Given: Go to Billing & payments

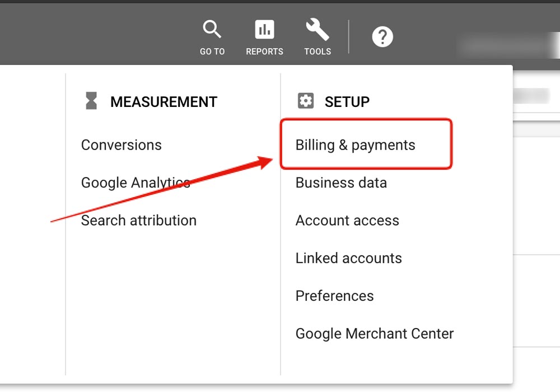Looking at the screenshot, I should point(355,145).
